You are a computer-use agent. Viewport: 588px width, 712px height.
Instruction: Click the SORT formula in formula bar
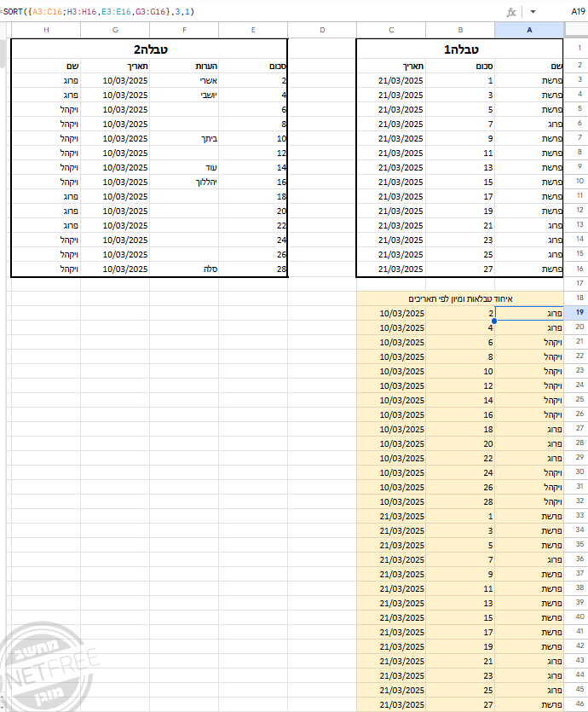tap(97, 12)
